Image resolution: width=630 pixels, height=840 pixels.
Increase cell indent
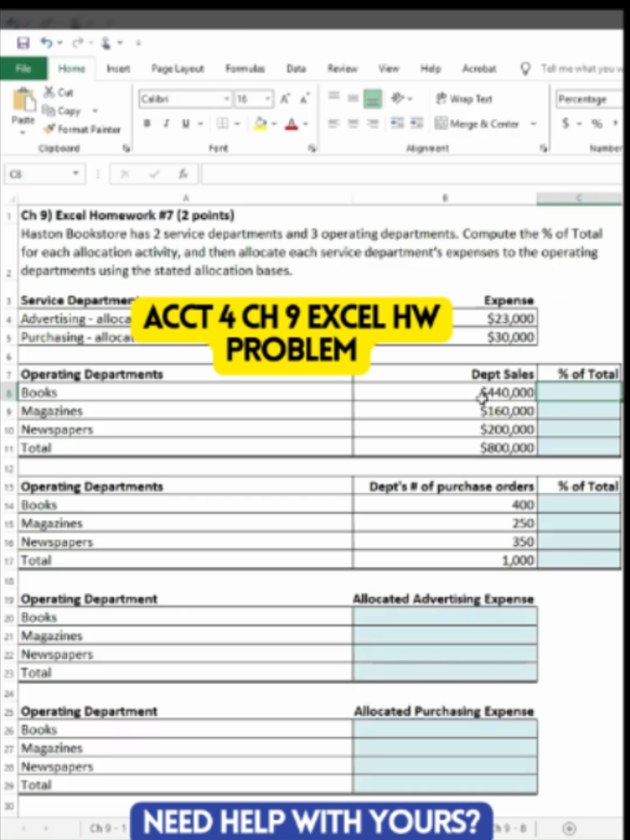coord(417,124)
